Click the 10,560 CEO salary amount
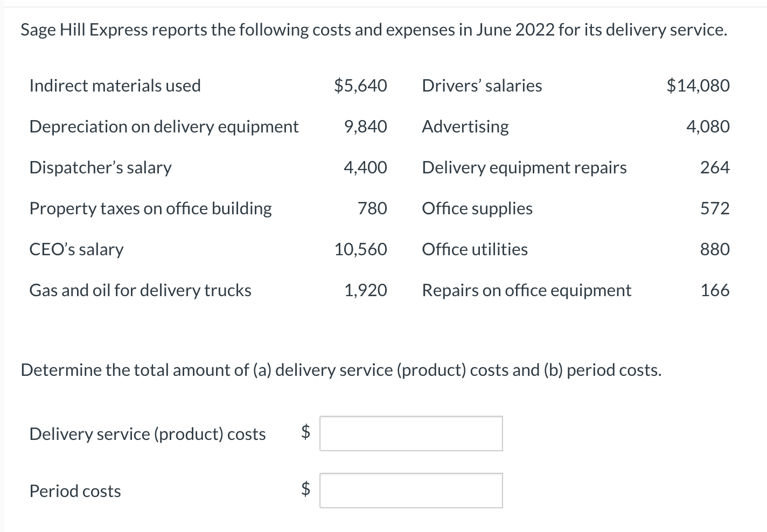Viewport: 767px width, 532px height. [360, 249]
